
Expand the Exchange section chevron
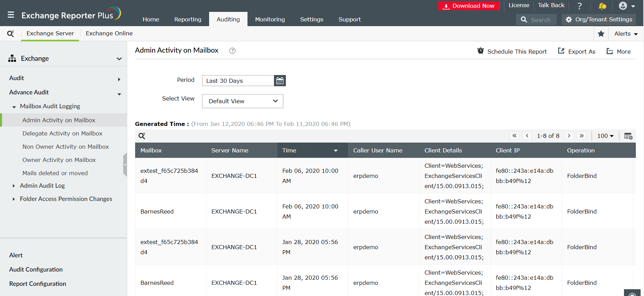pyautogui.click(x=119, y=59)
